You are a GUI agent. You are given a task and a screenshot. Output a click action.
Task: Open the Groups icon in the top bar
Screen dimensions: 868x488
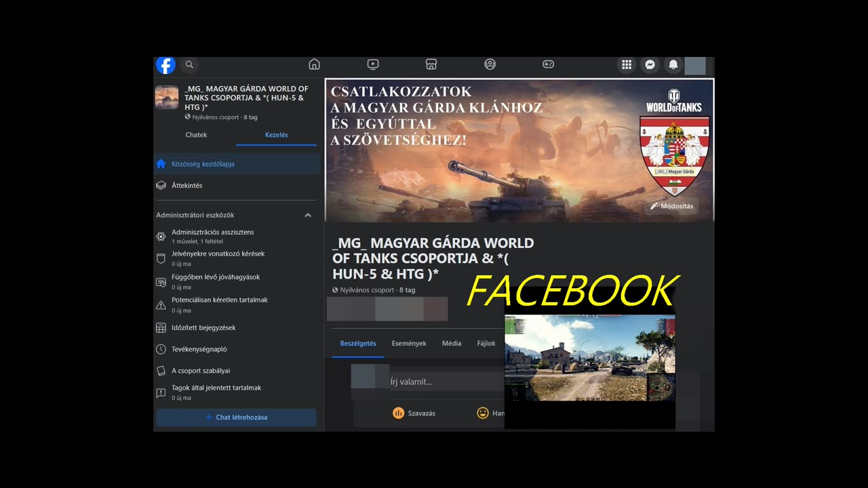(x=490, y=64)
